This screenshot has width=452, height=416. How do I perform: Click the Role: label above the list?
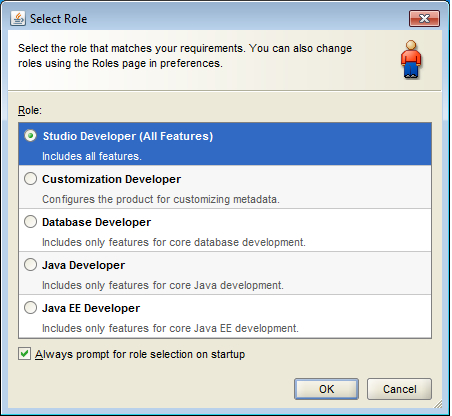[30, 110]
